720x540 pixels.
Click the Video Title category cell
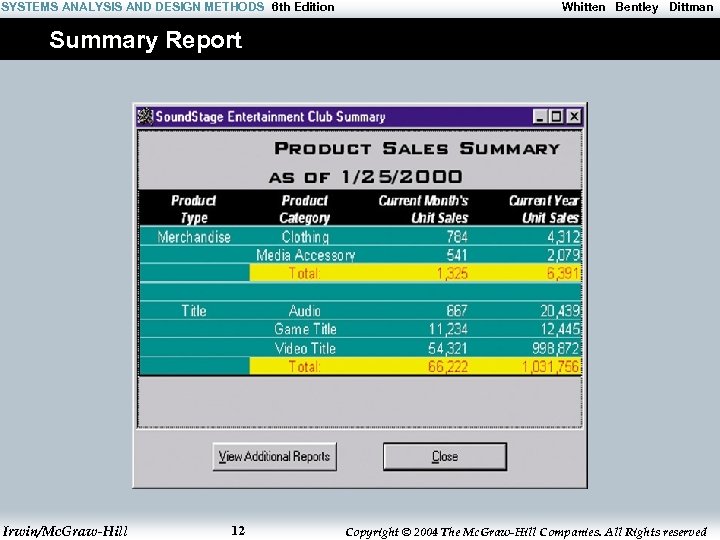click(305, 348)
